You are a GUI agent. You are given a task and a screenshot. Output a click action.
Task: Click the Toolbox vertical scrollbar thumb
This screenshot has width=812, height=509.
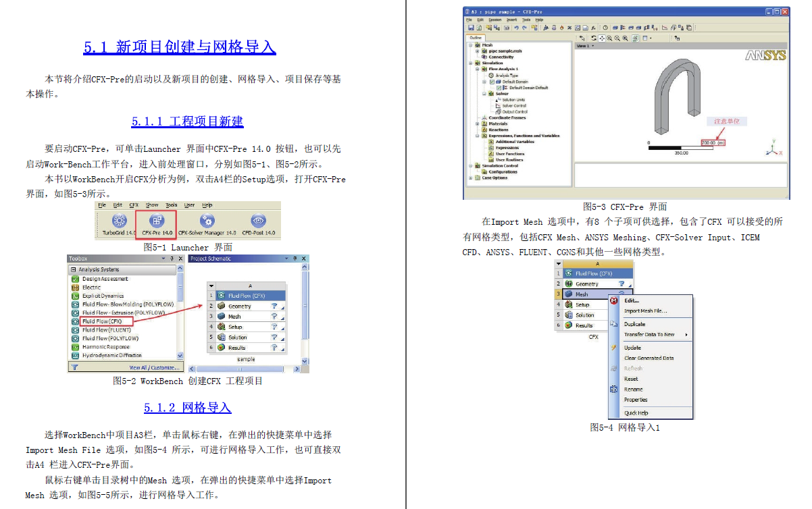(180, 287)
